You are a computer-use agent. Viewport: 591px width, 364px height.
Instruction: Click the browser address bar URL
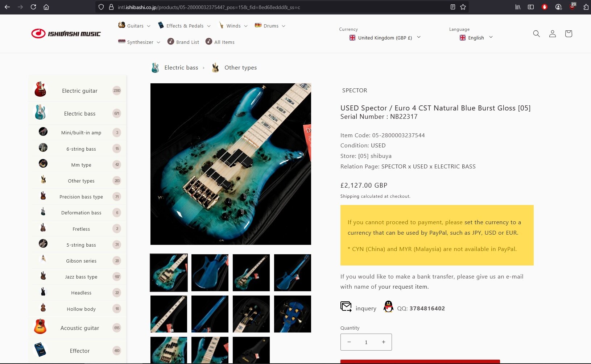point(209,7)
